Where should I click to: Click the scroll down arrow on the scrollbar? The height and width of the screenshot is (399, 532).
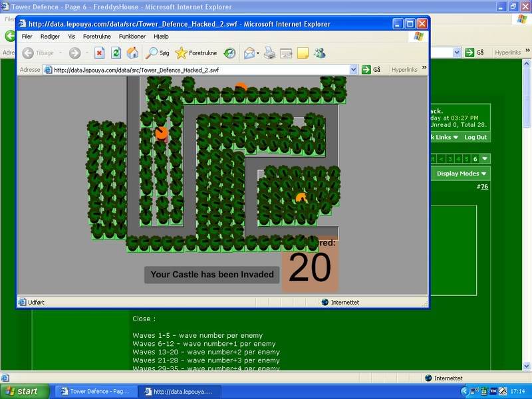coord(527,366)
